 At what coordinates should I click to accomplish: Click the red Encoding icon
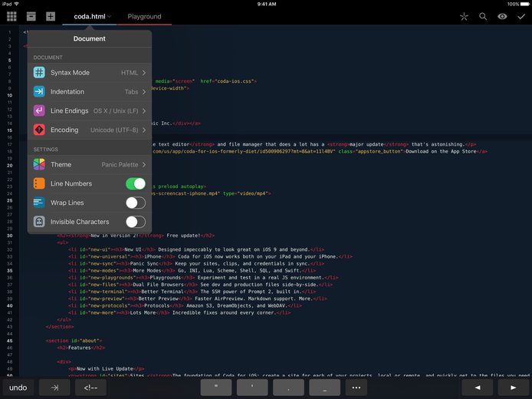(x=39, y=130)
